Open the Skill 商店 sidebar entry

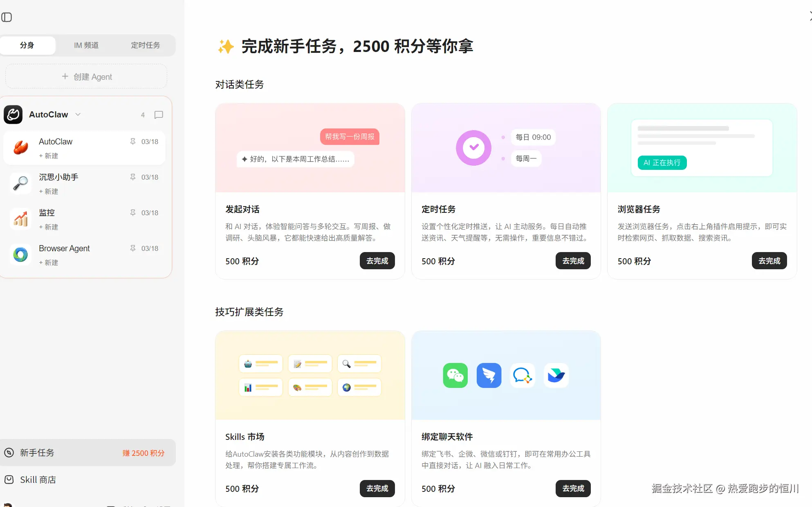tap(38, 480)
